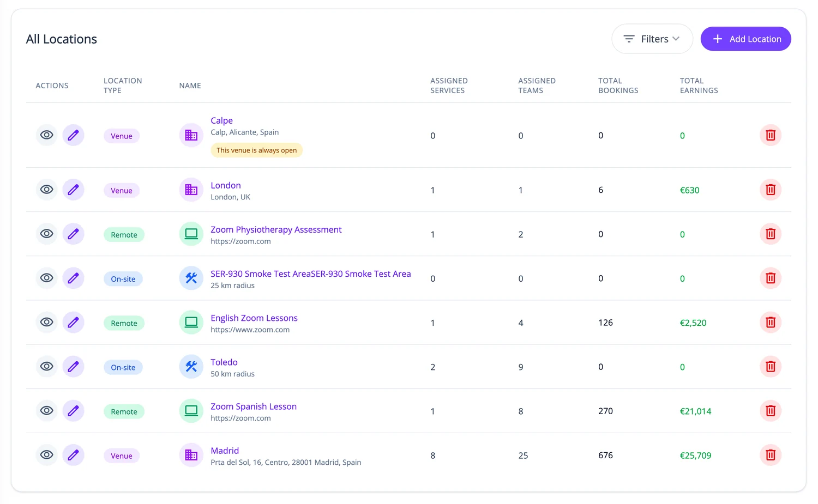This screenshot has height=504, width=818.
Task: Open the London location name link
Action: [x=226, y=185]
